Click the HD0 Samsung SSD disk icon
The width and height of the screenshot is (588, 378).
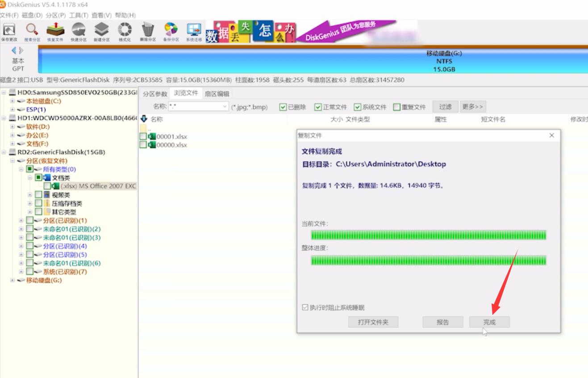pyautogui.click(x=12, y=92)
